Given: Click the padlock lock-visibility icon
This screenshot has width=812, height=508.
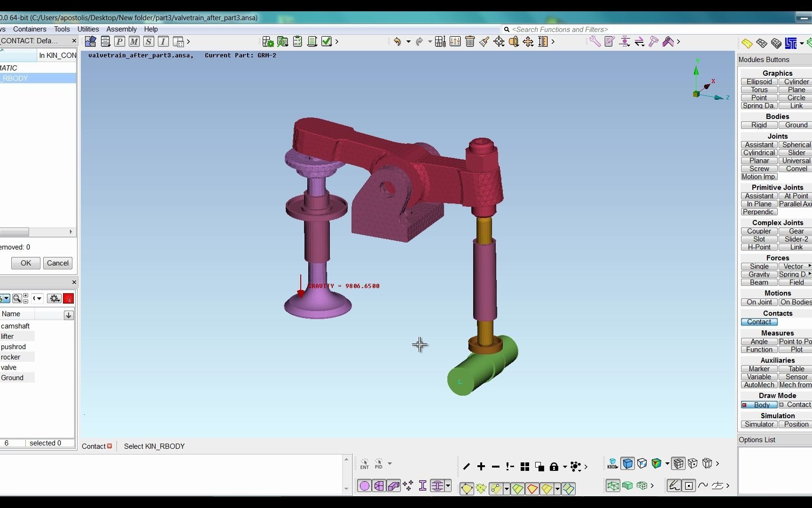Looking at the screenshot, I should click(554, 467).
